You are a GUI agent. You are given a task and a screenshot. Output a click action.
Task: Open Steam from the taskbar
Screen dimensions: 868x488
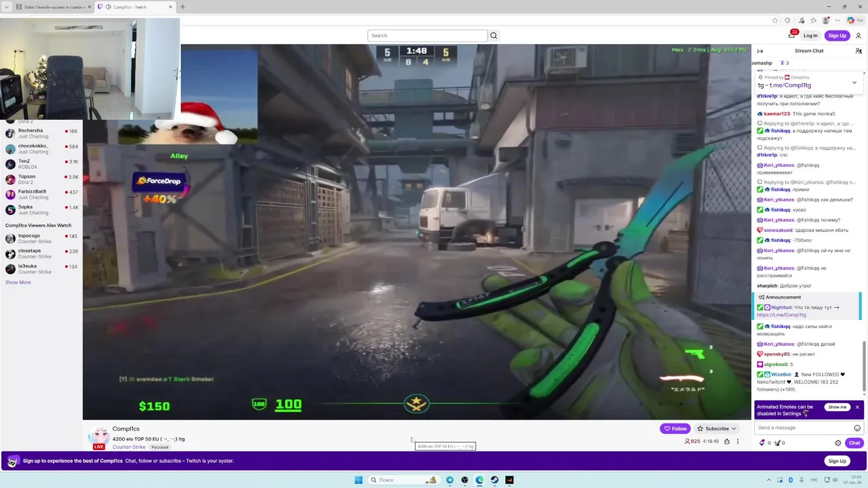(494, 480)
